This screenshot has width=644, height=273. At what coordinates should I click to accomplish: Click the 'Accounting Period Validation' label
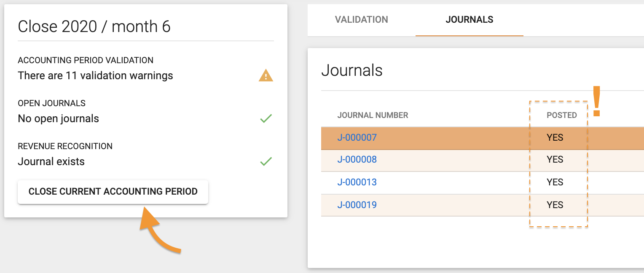86,60
